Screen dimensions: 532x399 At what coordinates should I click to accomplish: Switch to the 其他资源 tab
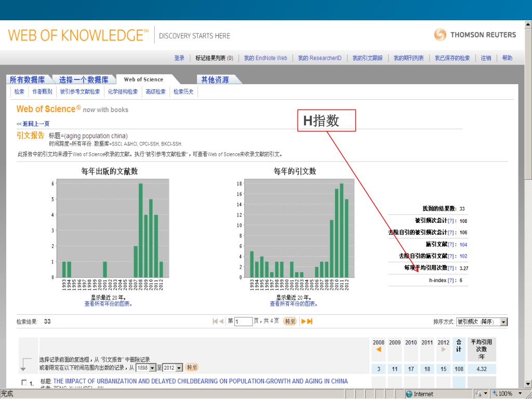point(215,79)
